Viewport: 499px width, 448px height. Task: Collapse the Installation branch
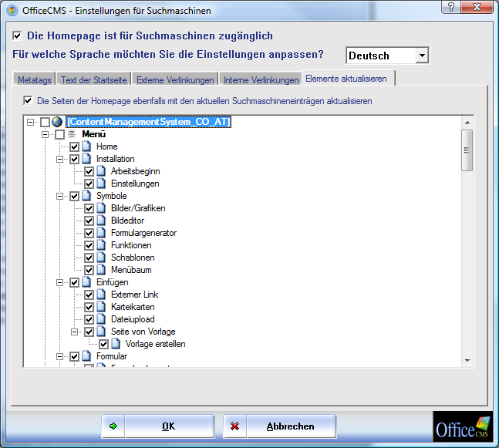click(x=59, y=159)
